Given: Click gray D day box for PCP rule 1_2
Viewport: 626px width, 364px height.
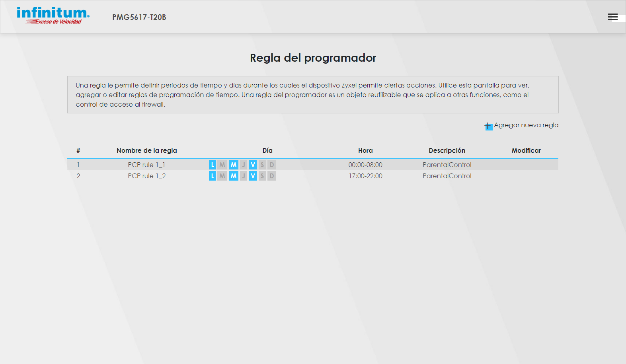Looking at the screenshot, I should tap(272, 176).
